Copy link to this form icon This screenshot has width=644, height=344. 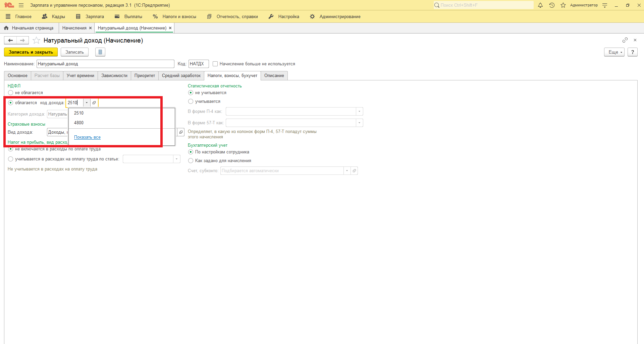(625, 40)
